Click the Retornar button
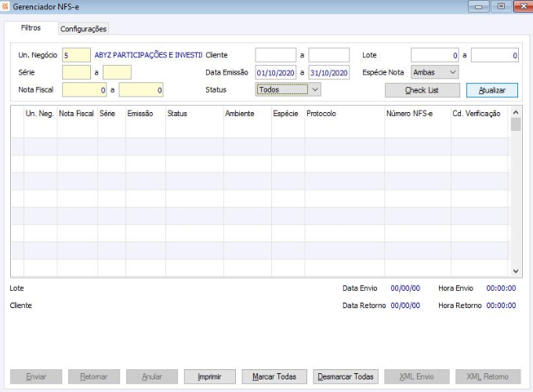Image resolution: width=533 pixels, height=392 pixels. 94,376
